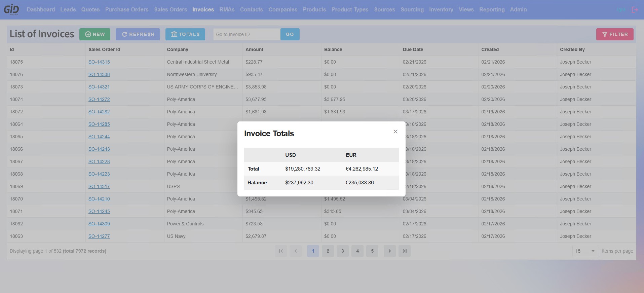Go to the next page arrow
Screen dimensions: 644x293
tap(390, 251)
